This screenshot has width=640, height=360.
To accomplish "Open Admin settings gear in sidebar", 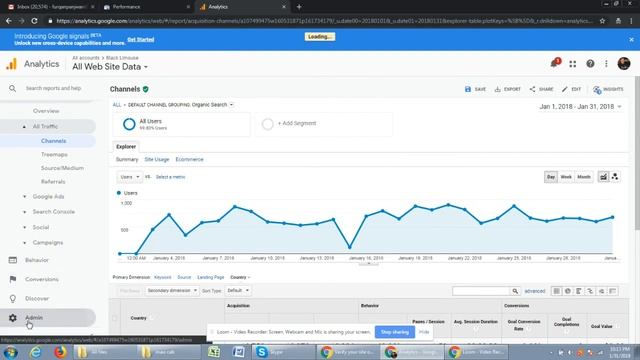I will pos(13,318).
